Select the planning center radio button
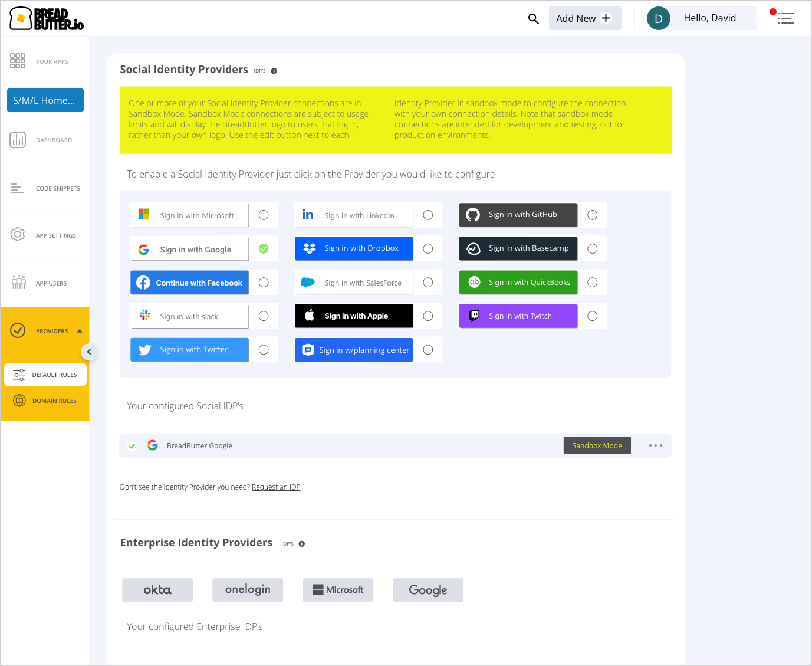The height and width of the screenshot is (666, 812). [428, 350]
